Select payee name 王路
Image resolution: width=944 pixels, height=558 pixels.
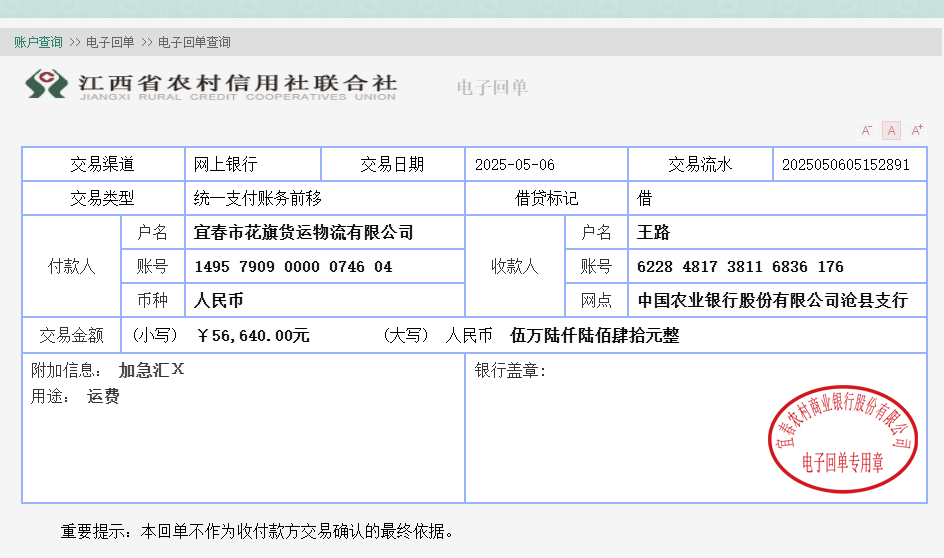click(x=653, y=232)
